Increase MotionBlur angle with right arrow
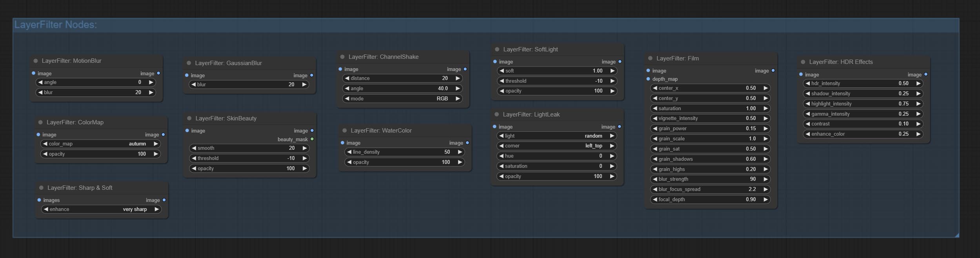980x258 pixels. click(x=151, y=82)
